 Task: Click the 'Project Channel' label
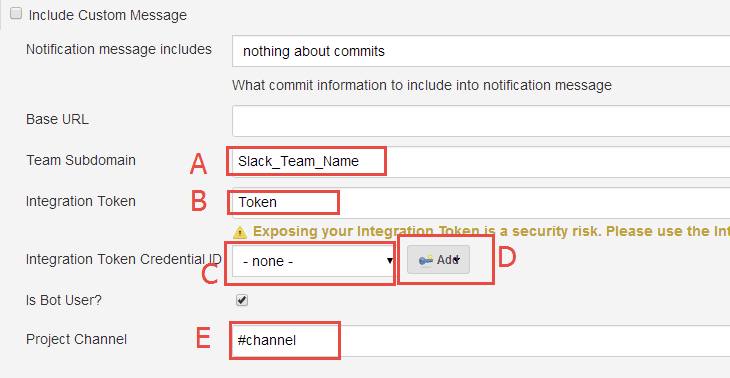click(x=76, y=339)
